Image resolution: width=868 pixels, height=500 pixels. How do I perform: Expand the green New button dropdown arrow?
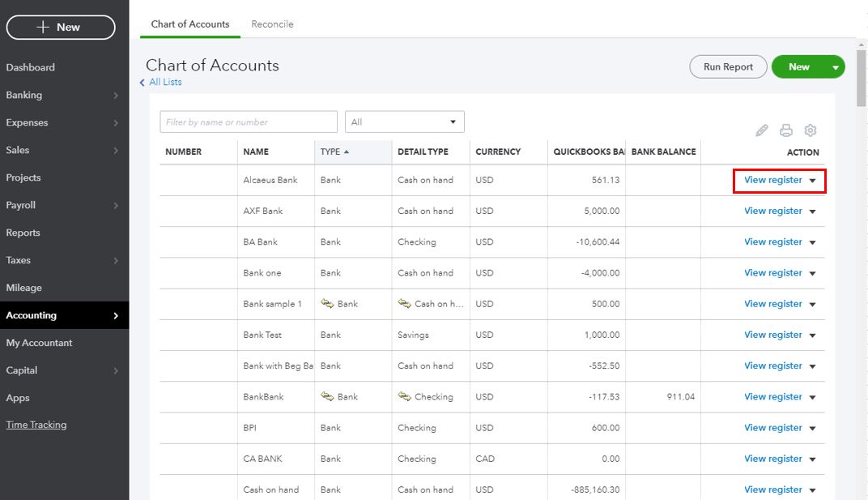coord(836,67)
